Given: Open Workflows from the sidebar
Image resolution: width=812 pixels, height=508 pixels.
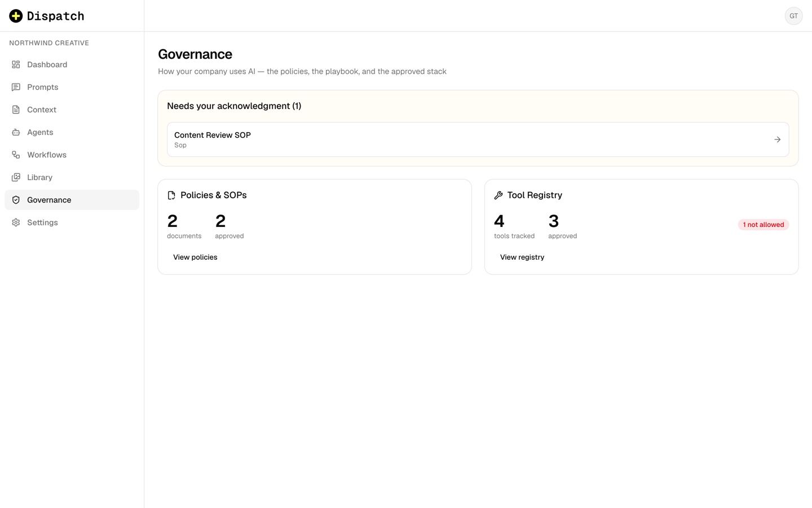Looking at the screenshot, I should (x=72, y=155).
